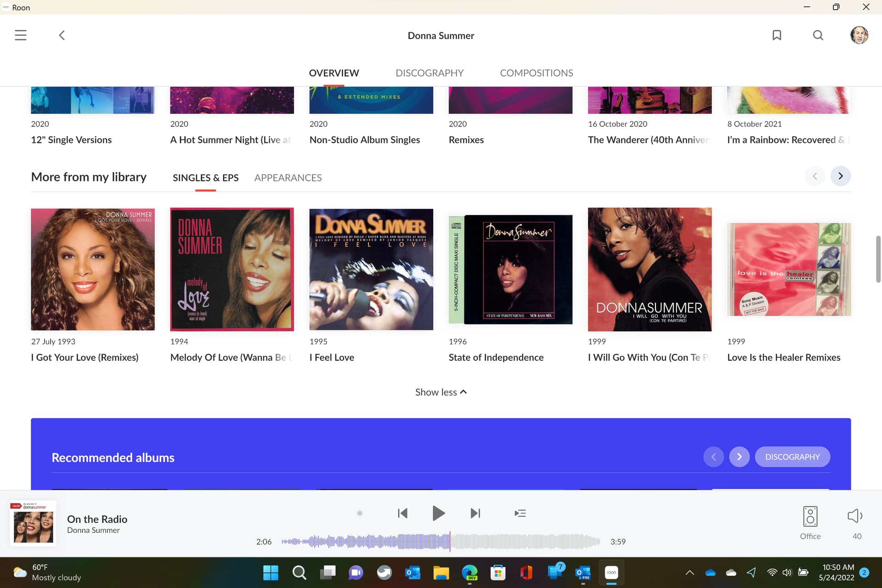
Task: Select the Appearances tab
Action: pyautogui.click(x=288, y=178)
